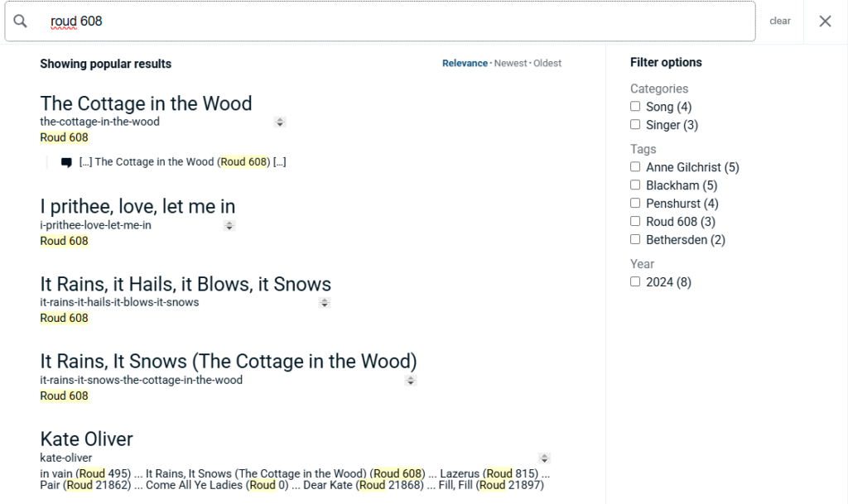Check the Roud 608 tag filter

coord(634,221)
